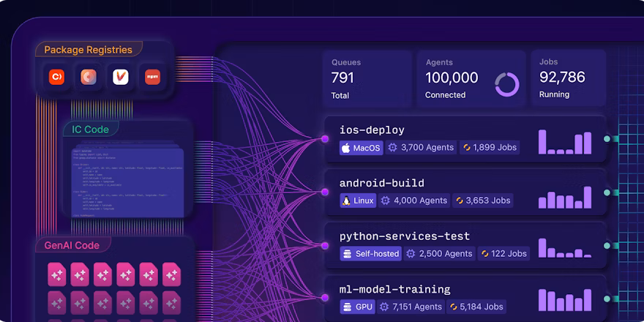This screenshot has height=322, width=644.
Task: Select the GenAI Code tab label
Action: (x=72, y=246)
